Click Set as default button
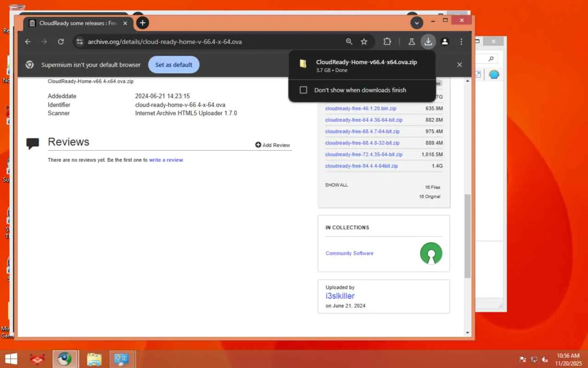The height and width of the screenshot is (368, 588). point(174,65)
